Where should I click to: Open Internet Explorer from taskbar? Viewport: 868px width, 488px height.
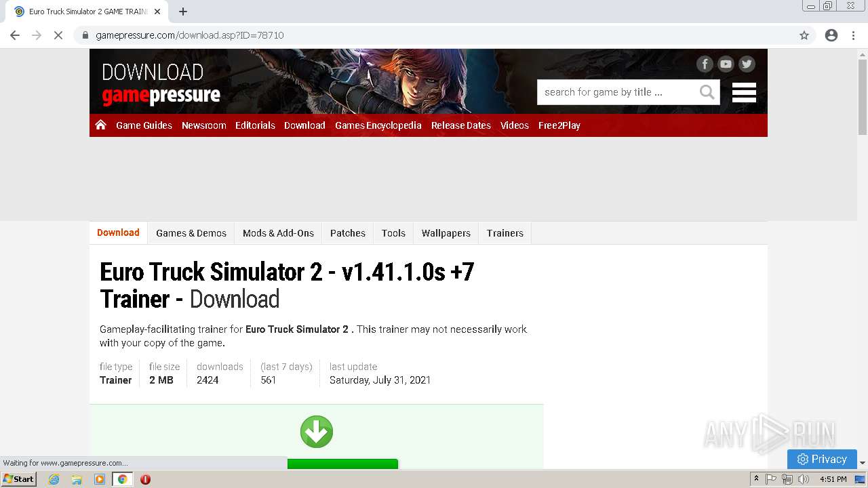click(54, 479)
